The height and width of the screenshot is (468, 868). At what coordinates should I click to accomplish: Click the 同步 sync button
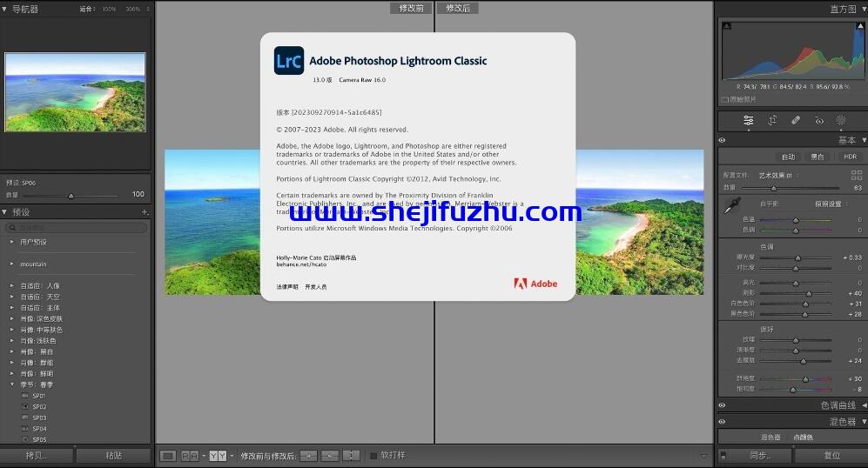tap(759, 455)
